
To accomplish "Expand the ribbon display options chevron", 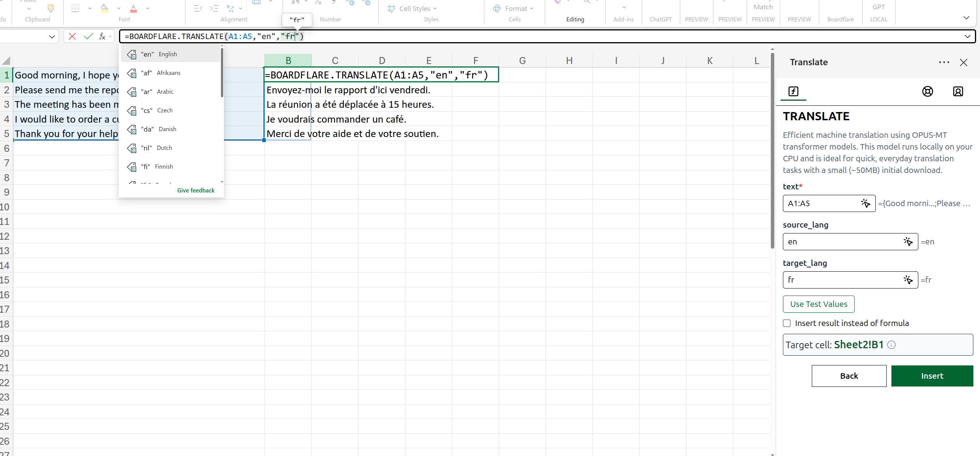I will coord(966,18).
